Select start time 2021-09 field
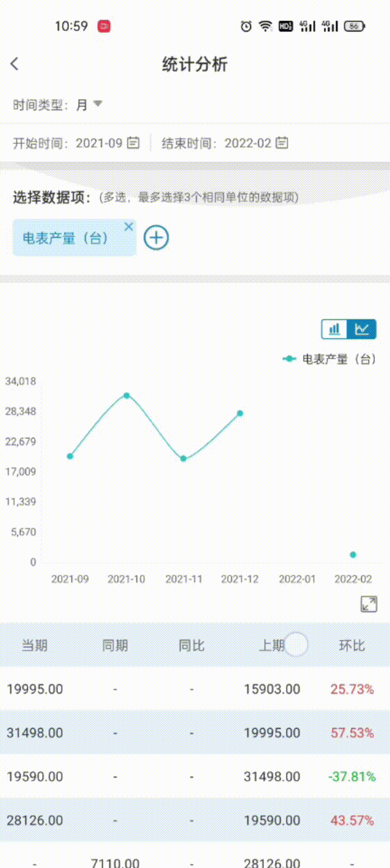Screen dimensions: 390x868 99,143
